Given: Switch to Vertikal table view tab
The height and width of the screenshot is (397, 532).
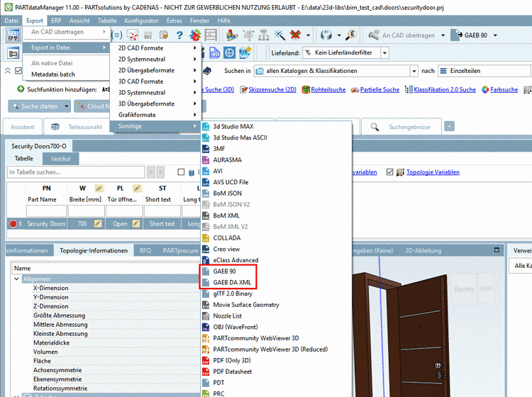Looking at the screenshot, I should [x=61, y=159].
